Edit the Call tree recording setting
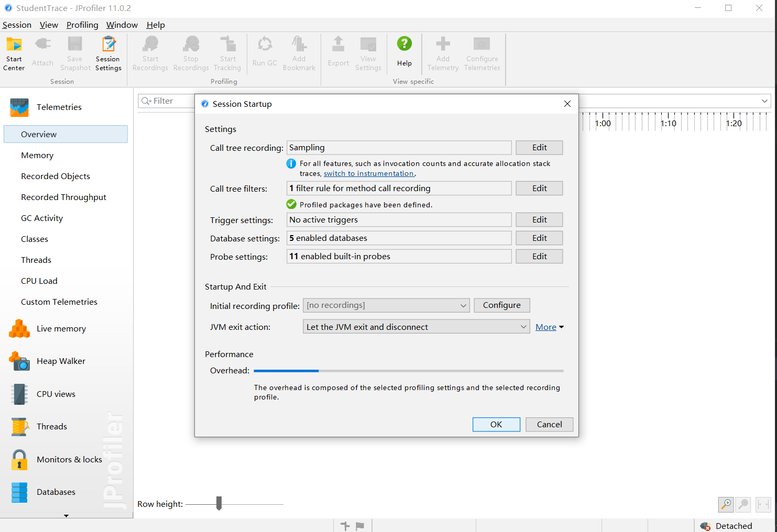Screen dimensions: 777x532 tap(539, 148)
